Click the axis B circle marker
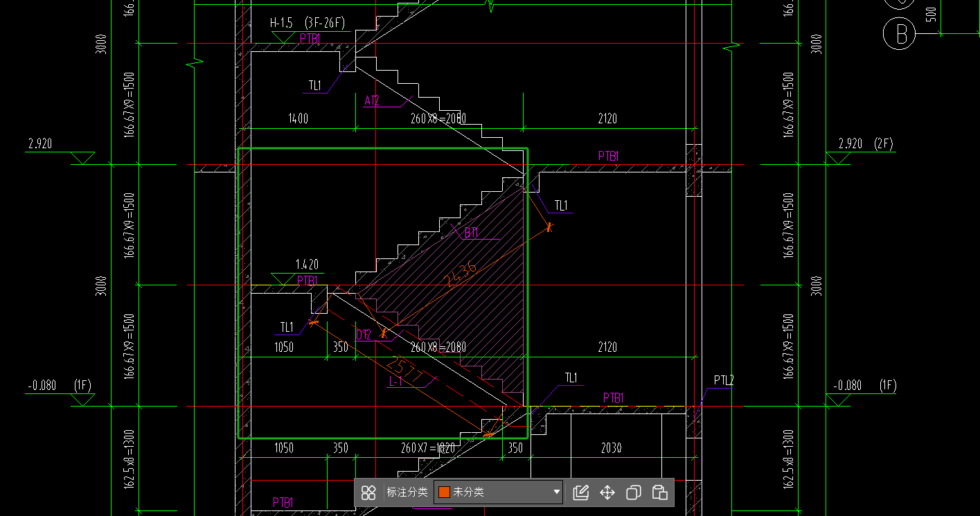This screenshot has width=980, height=516. (900, 33)
